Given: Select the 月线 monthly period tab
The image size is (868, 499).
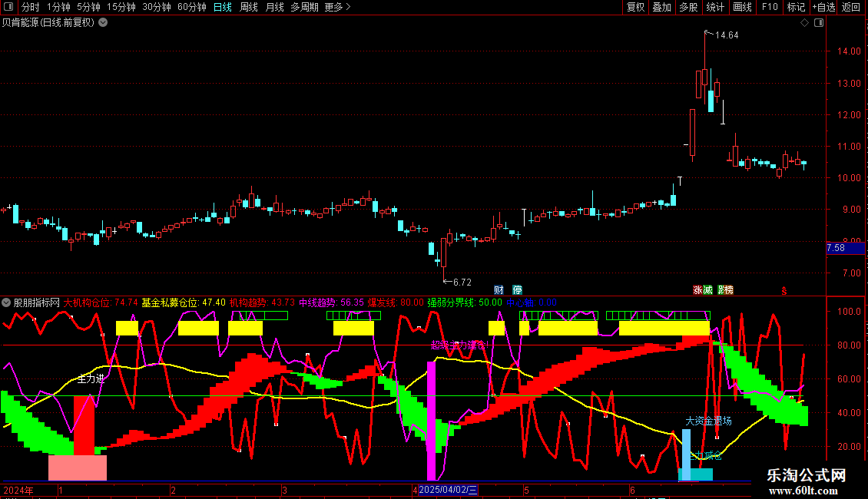Looking at the screenshot, I should [274, 7].
